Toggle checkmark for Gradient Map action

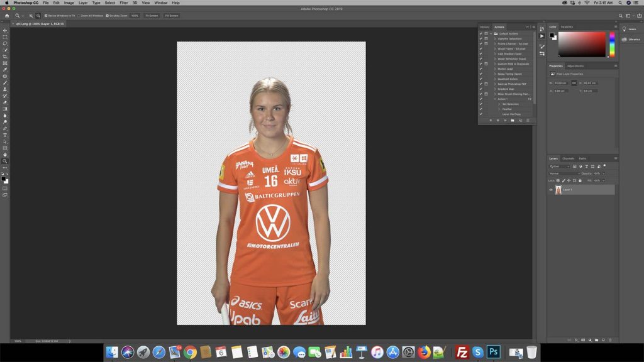point(480,89)
